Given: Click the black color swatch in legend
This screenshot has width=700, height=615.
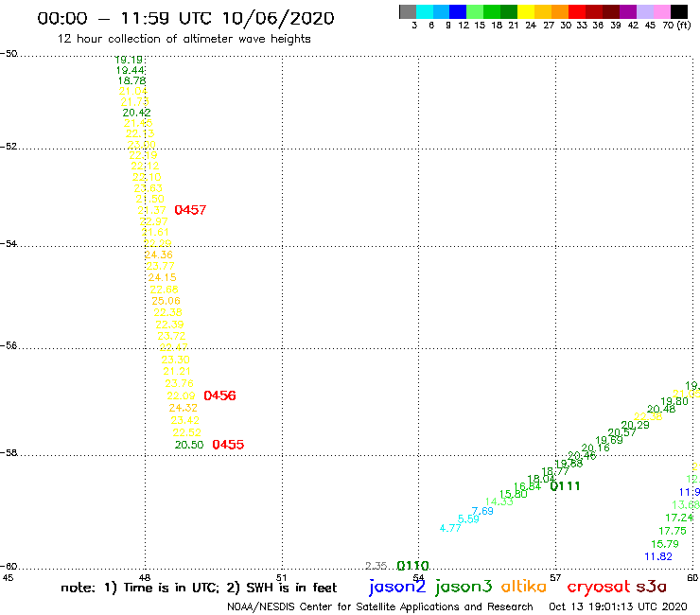Looking at the screenshot, I should click(x=679, y=11).
